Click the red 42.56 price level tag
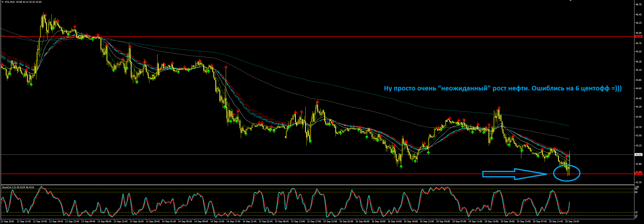The height and width of the screenshot is (224, 644). click(x=639, y=174)
